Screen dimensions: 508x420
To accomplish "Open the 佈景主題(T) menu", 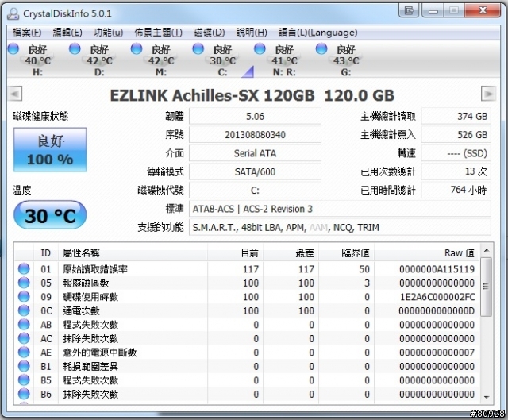I will point(158,33).
